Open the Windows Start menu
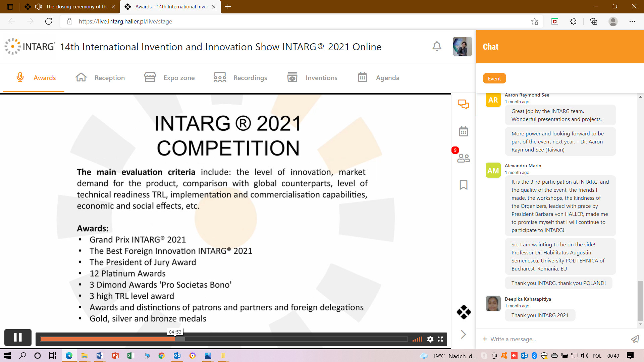The height and width of the screenshot is (362, 644). (x=7, y=356)
